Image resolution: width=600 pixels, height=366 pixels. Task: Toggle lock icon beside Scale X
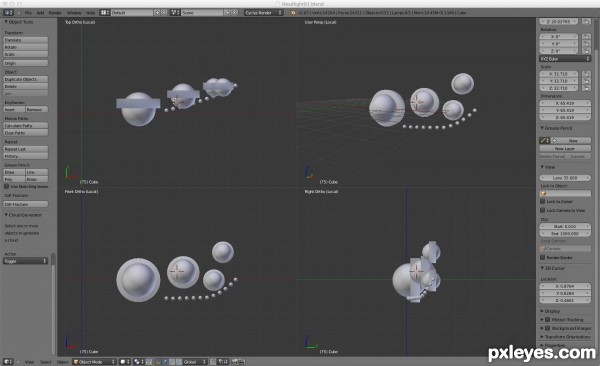586,74
